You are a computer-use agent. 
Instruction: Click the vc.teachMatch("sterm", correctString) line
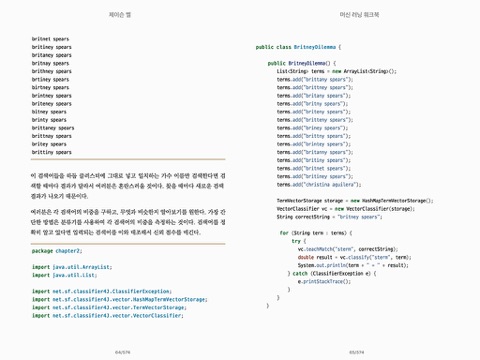point(348,249)
